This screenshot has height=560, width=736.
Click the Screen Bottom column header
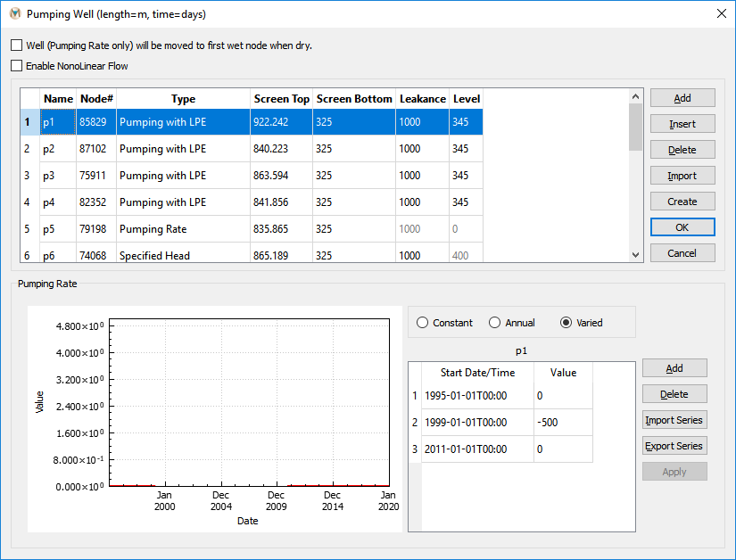354,98
